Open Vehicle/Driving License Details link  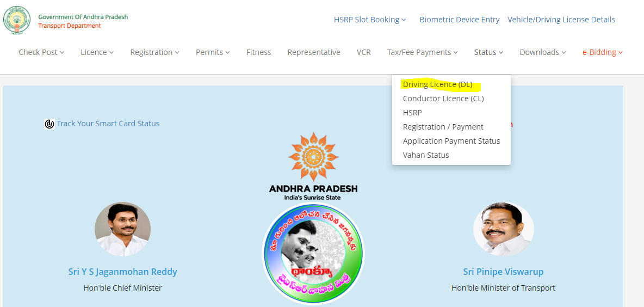[x=561, y=20]
